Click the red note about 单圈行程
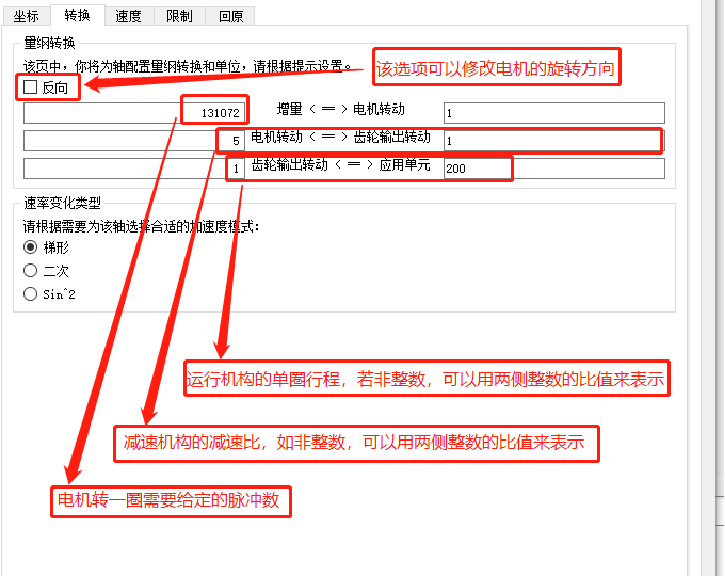The width and height of the screenshot is (725, 576). [426, 379]
